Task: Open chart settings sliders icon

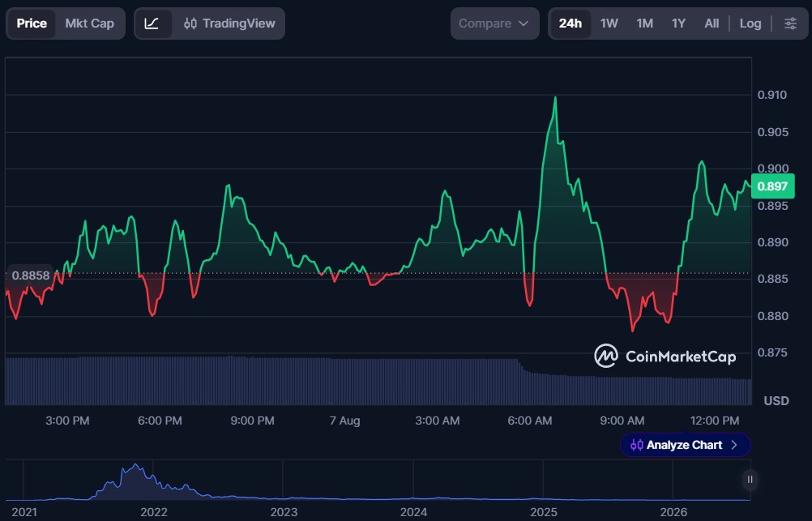Action: (790, 23)
